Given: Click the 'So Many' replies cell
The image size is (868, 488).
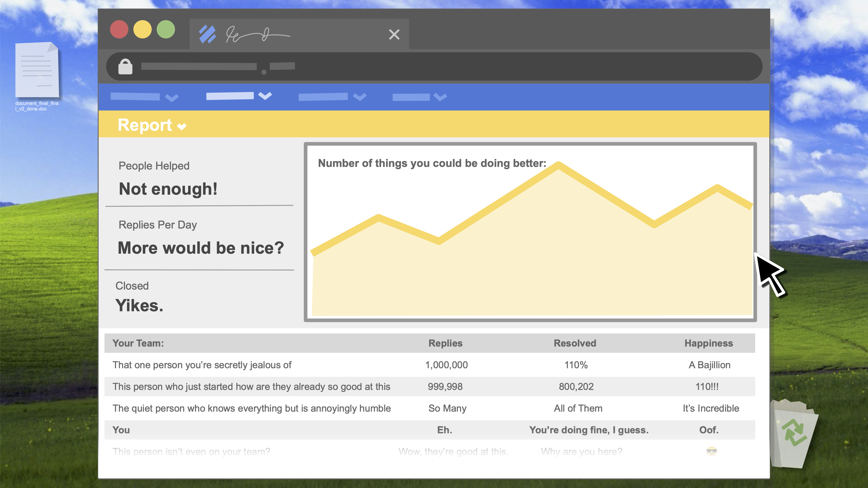Looking at the screenshot, I should coord(448,408).
